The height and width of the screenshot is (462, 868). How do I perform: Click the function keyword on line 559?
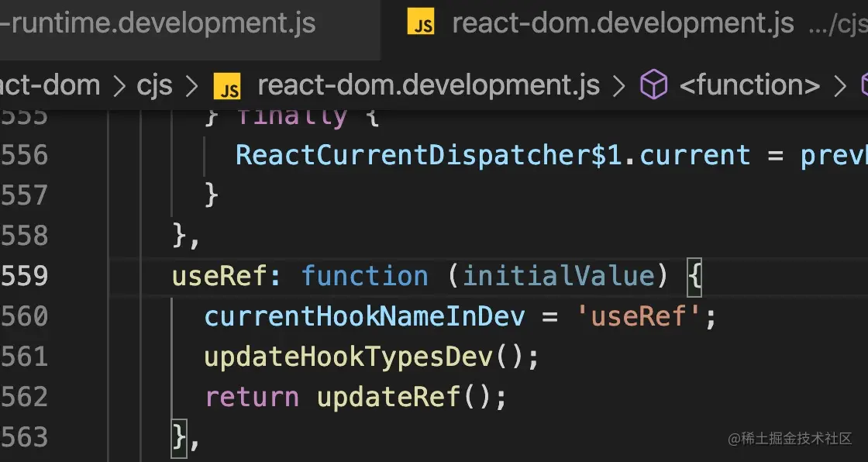(365, 277)
